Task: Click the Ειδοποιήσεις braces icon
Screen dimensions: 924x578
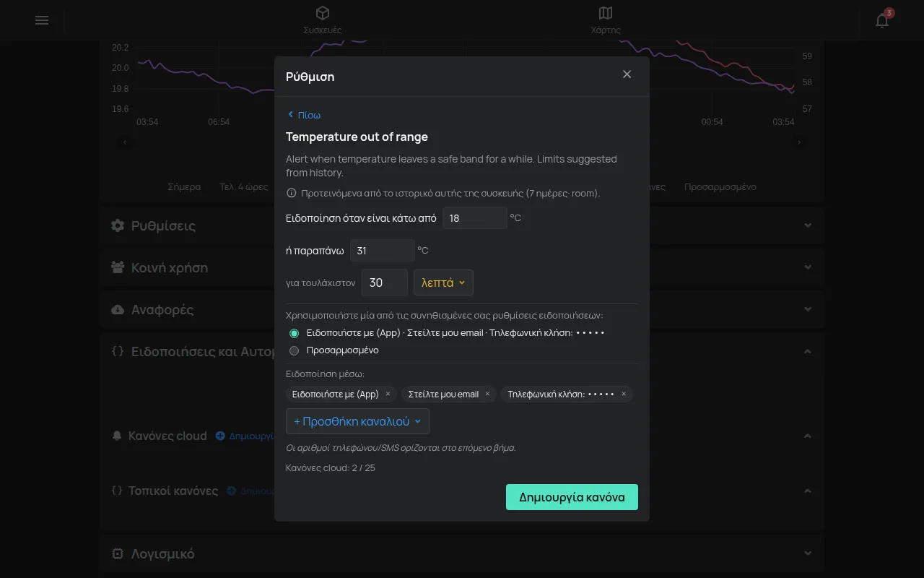Action: 118,351
